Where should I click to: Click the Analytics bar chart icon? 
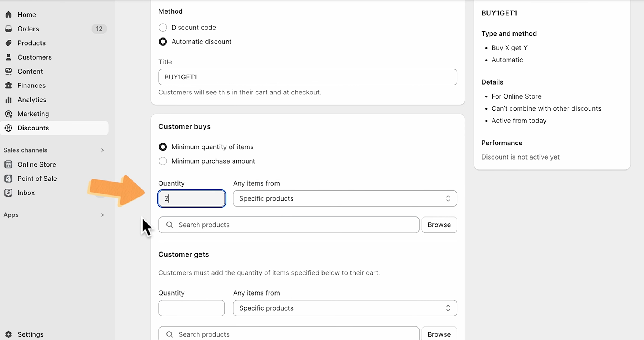click(8, 100)
